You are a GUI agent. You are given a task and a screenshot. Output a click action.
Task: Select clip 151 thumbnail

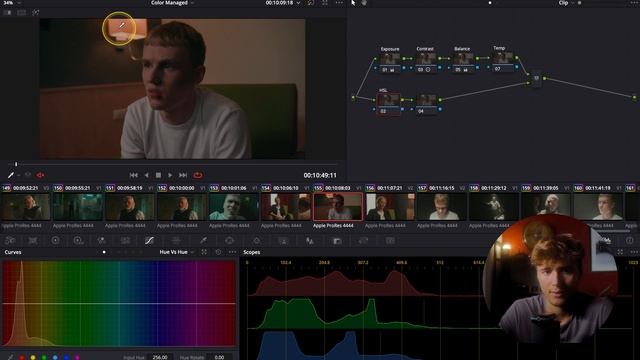pyautogui.click(x=130, y=207)
